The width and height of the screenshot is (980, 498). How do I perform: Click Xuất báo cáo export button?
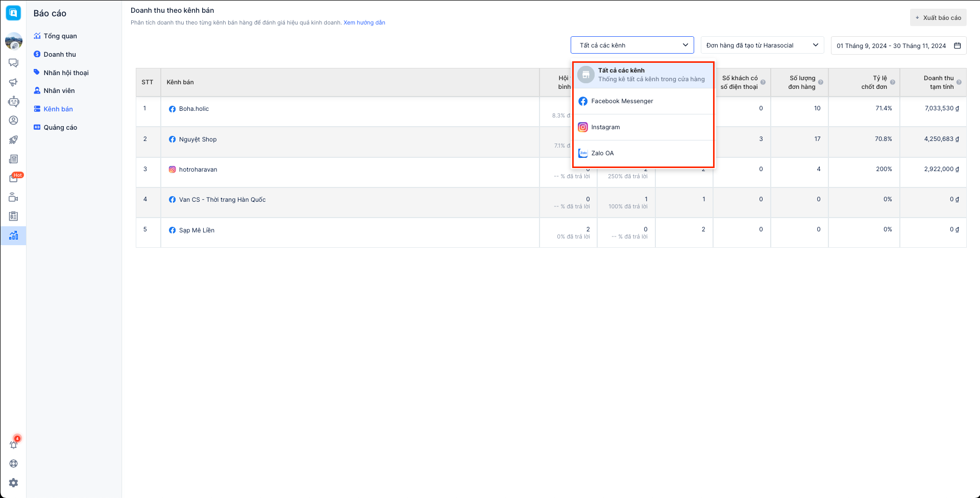click(938, 18)
